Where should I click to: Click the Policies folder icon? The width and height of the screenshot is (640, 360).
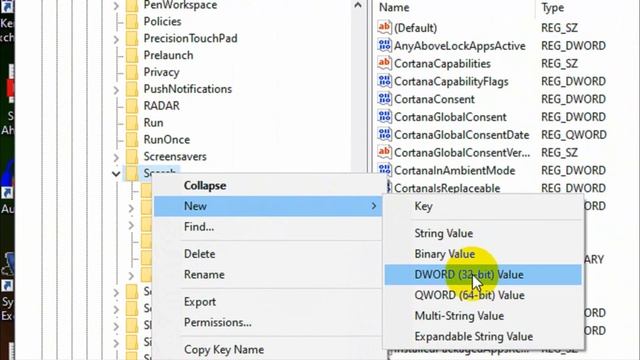[132, 22]
